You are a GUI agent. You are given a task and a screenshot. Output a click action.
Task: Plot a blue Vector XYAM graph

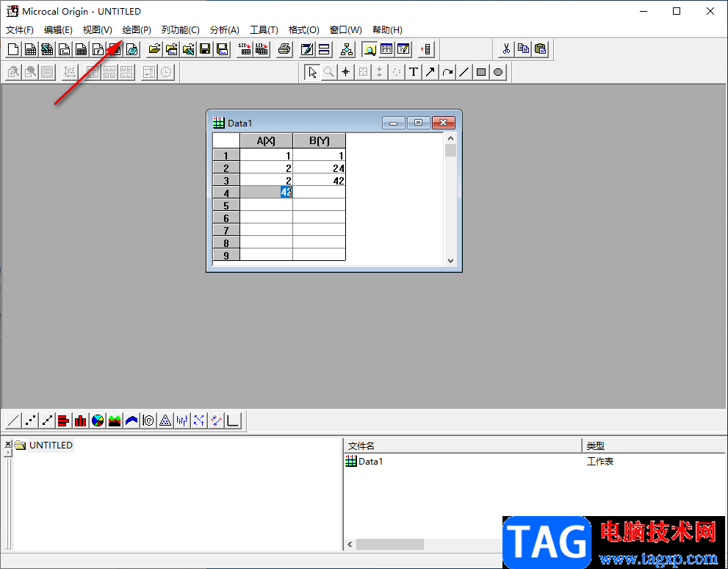coord(199,421)
